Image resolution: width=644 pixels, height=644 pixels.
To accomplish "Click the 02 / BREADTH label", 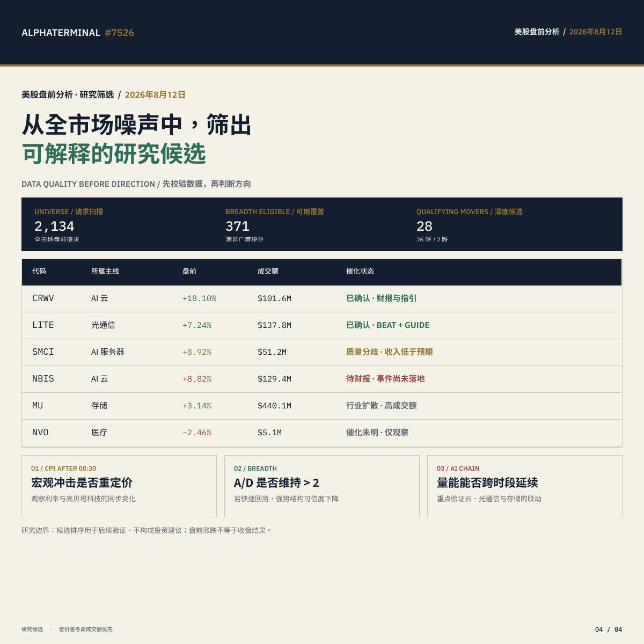I will (255, 469).
